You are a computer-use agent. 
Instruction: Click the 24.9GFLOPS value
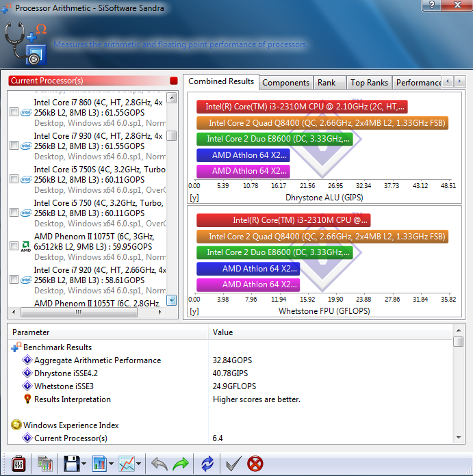[234, 386]
